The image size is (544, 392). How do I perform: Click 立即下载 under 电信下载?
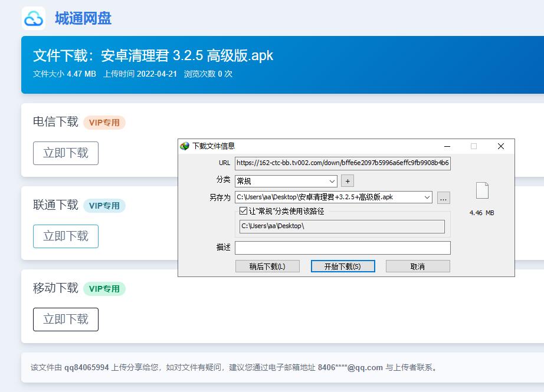pyautogui.click(x=65, y=153)
